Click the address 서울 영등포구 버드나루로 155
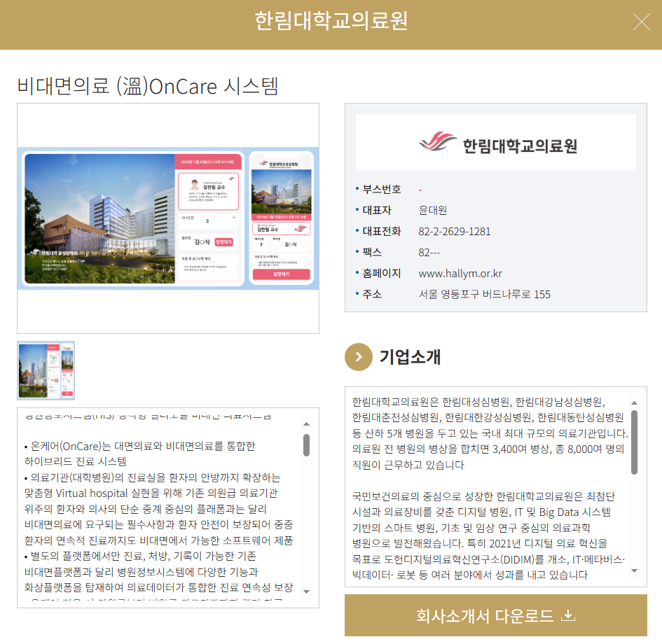The height and width of the screenshot is (644, 662). [484, 295]
